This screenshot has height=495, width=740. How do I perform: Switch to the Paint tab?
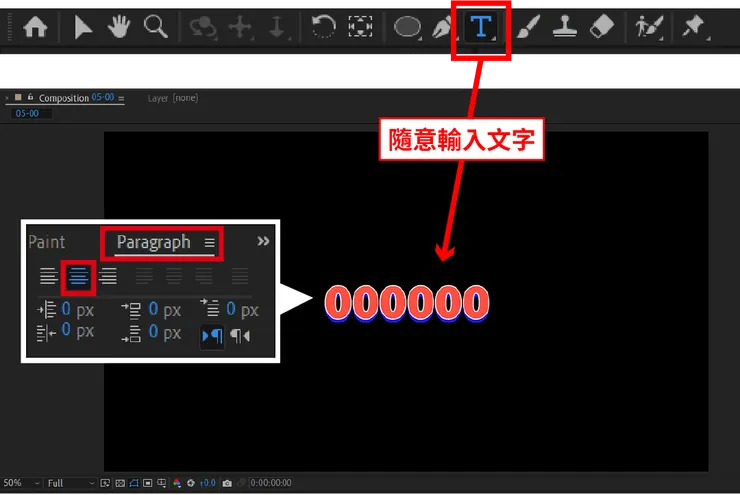pos(46,242)
